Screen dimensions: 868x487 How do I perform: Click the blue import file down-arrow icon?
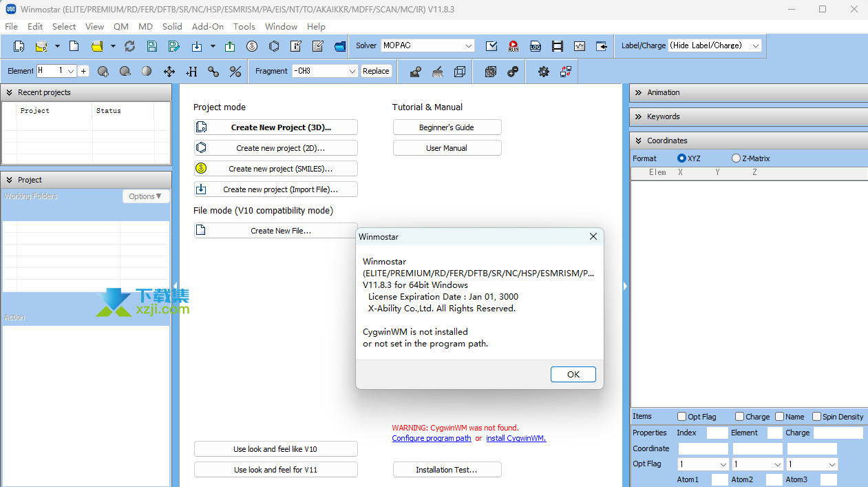click(197, 46)
